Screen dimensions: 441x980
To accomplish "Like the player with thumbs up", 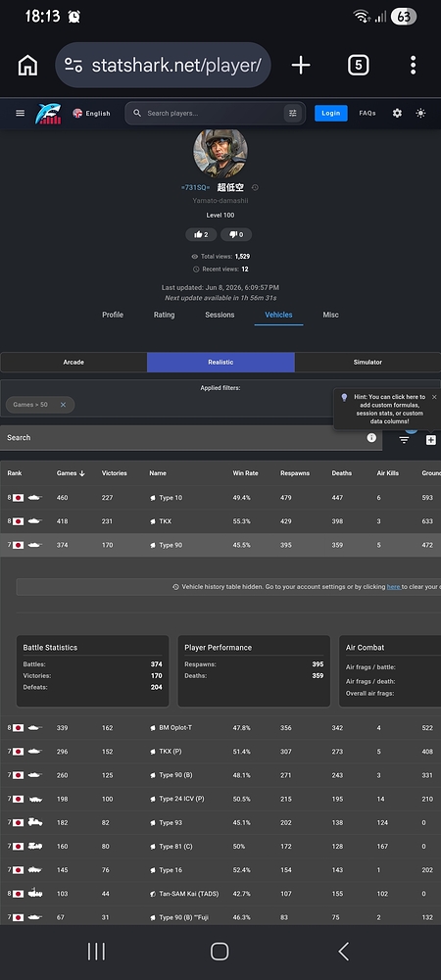I will (201, 234).
